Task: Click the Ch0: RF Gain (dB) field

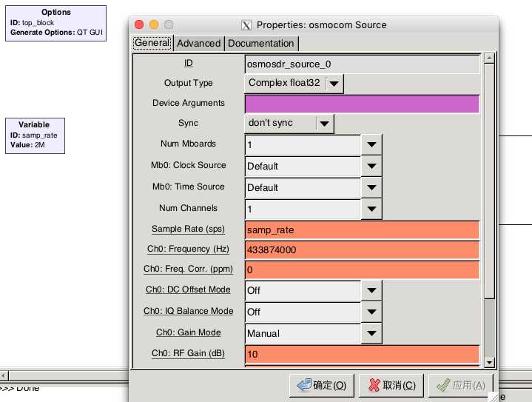Action: pyautogui.click(x=362, y=355)
